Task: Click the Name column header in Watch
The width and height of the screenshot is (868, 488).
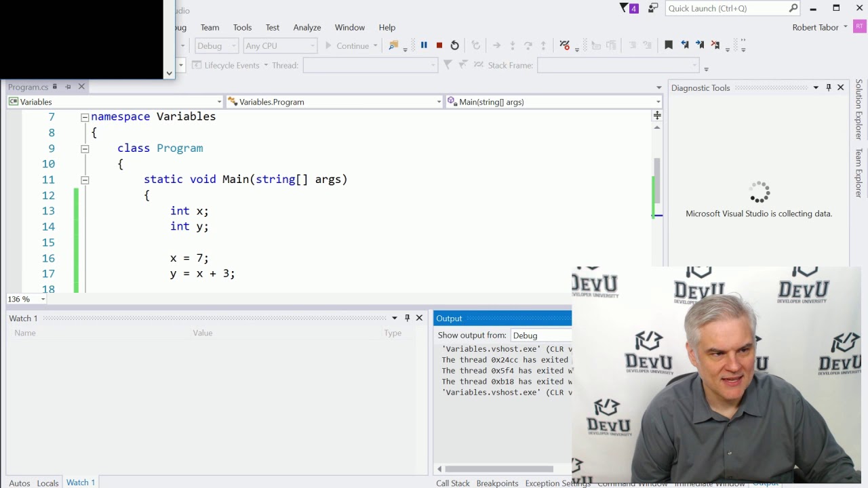Action: (x=25, y=333)
